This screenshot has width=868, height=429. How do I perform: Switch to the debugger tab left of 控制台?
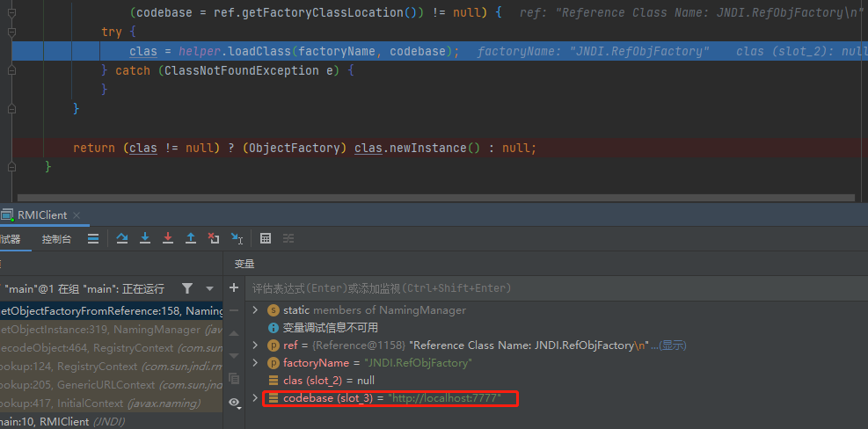pos(10,239)
